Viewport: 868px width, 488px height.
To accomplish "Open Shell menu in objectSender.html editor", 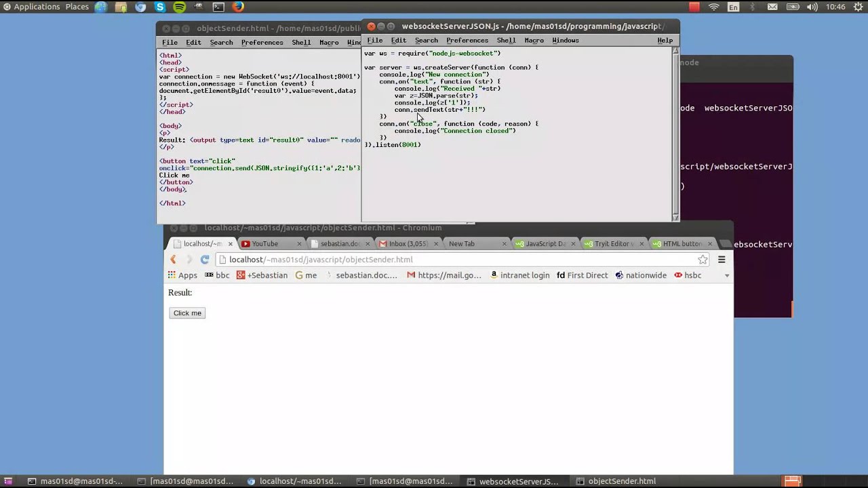I will (301, 43).
